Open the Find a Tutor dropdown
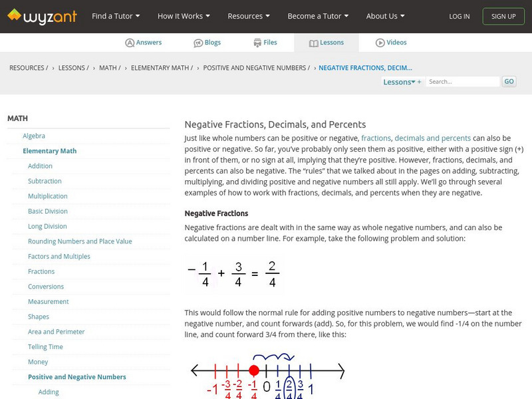532x399 pixels. coord(116,16)
